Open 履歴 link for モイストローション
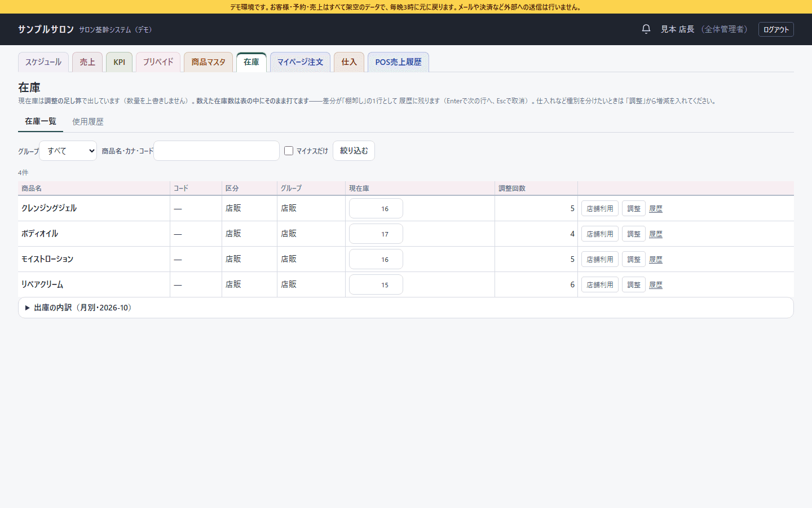 click(656, 260)
